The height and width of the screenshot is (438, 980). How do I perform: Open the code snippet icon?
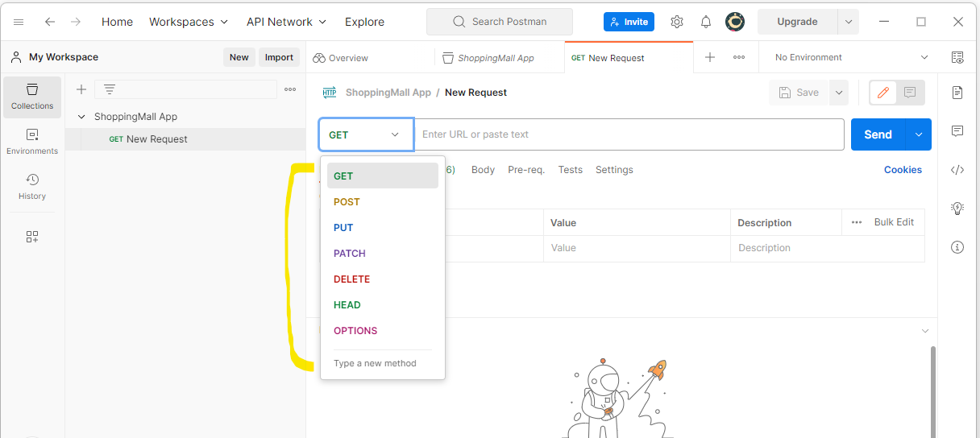(x=957, y=170)
